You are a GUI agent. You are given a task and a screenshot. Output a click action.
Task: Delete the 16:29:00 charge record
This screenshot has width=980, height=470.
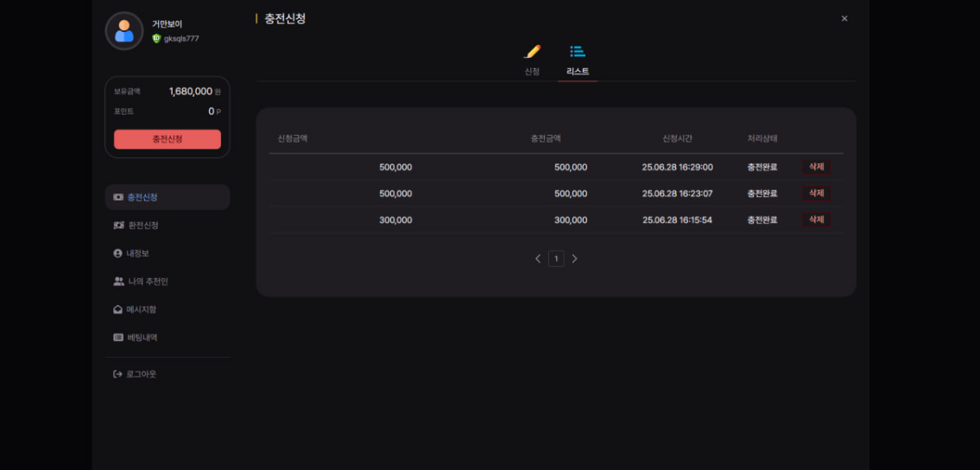(816, 167)
